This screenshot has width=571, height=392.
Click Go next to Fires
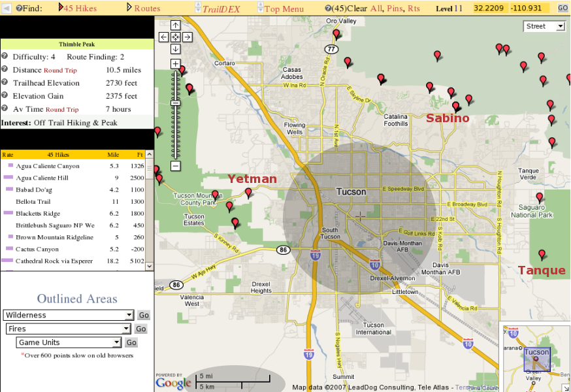[x=141, y=329]
